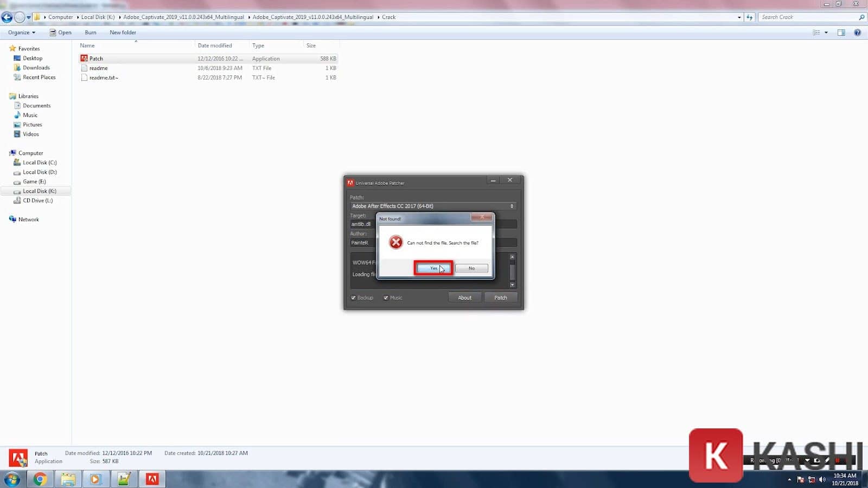Image resolution: width=868 pixels, height=488 pixels.
Task: Click the Adobe patcher taskbar icon
Action: (152, 479)
